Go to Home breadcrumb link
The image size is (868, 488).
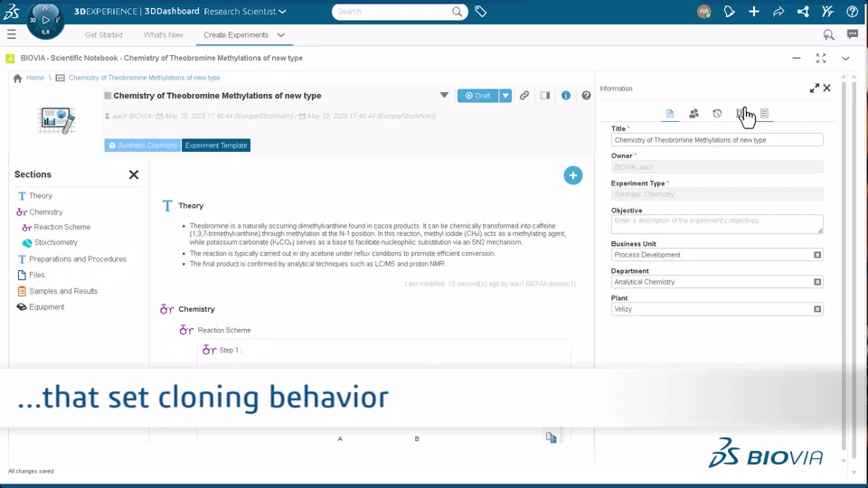coord(35,78)
